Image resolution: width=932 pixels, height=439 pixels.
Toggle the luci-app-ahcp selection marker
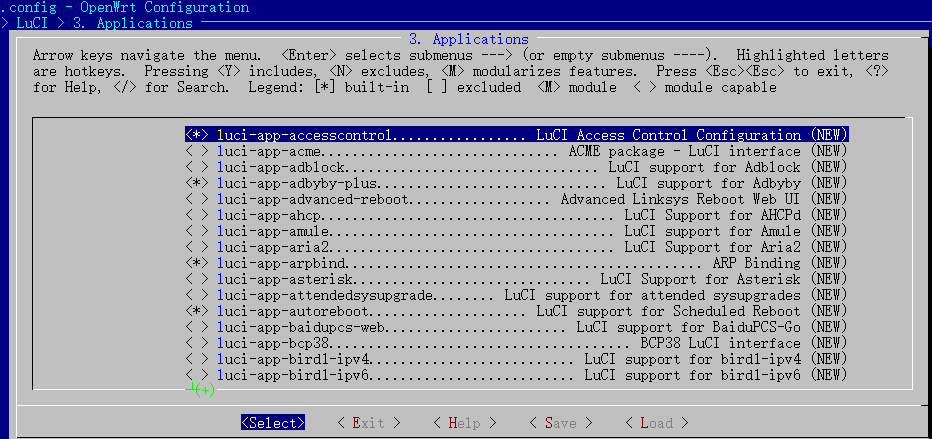(197, 215)
